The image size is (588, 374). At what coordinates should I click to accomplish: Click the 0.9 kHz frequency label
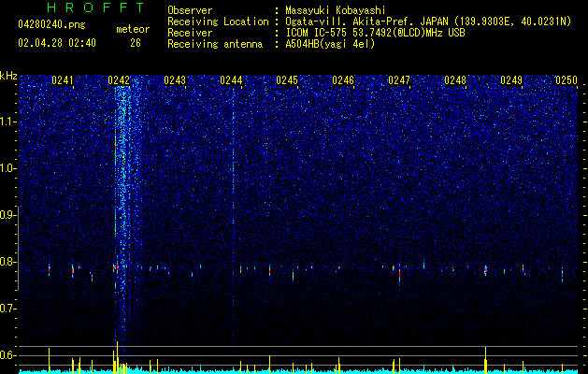coord(7,215)
